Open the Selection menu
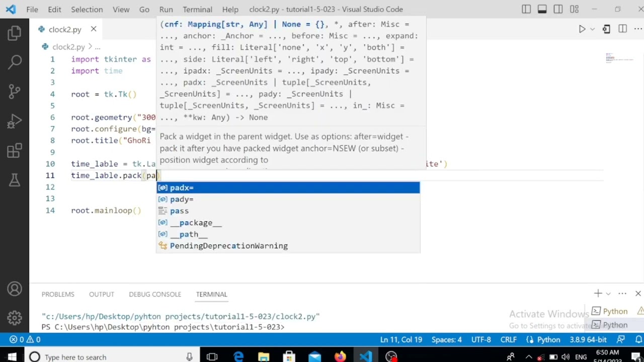 (x=87, y=9)
